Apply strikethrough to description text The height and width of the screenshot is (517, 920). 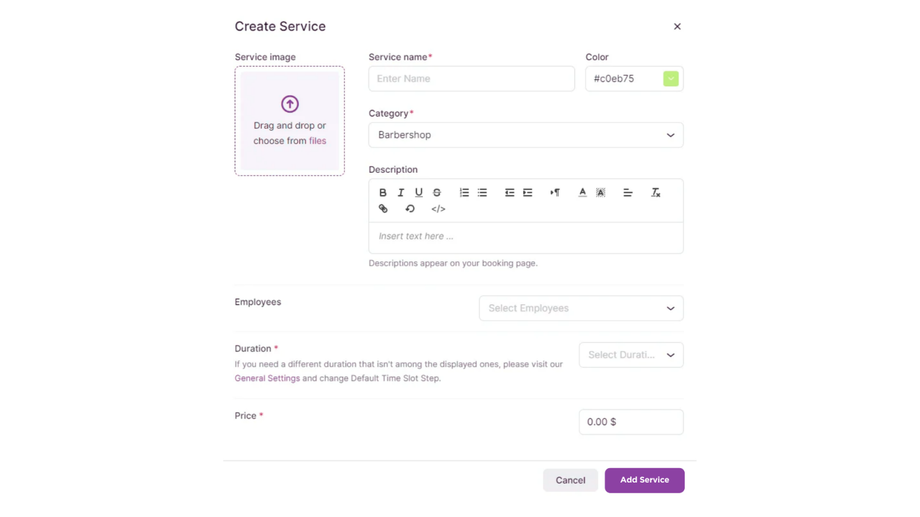437,193
